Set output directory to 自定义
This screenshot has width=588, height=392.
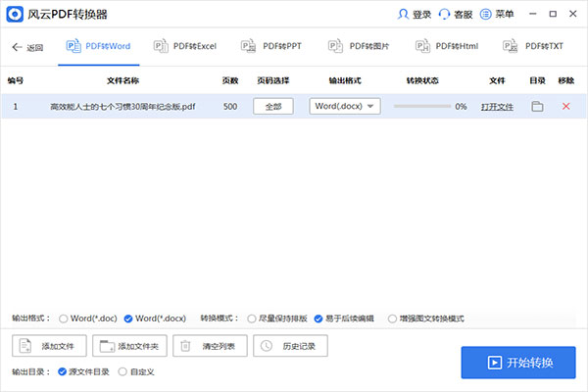tap(122, 371)
